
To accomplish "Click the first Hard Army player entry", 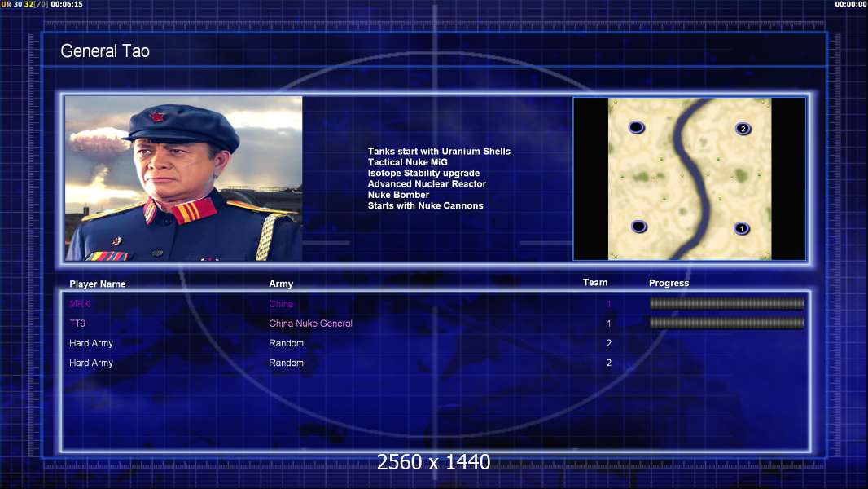I will coord(90,343).
